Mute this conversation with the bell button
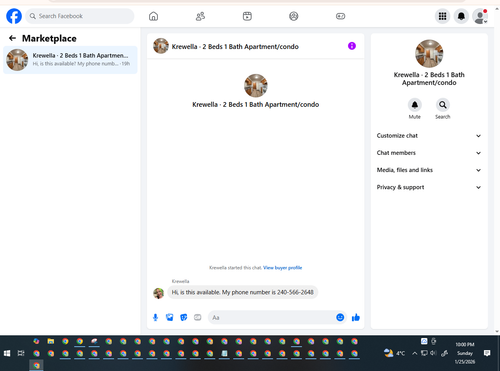The image size is (500, 371). click(x=415, y=105)
